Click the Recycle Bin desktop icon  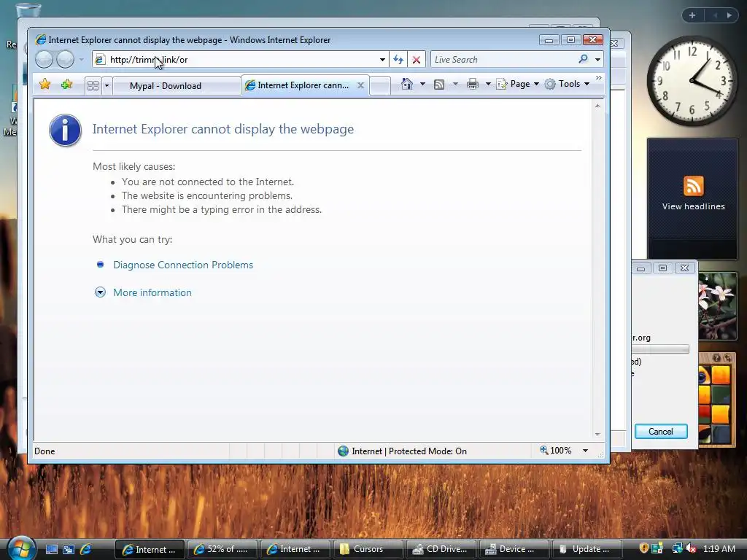pos(27,10)
